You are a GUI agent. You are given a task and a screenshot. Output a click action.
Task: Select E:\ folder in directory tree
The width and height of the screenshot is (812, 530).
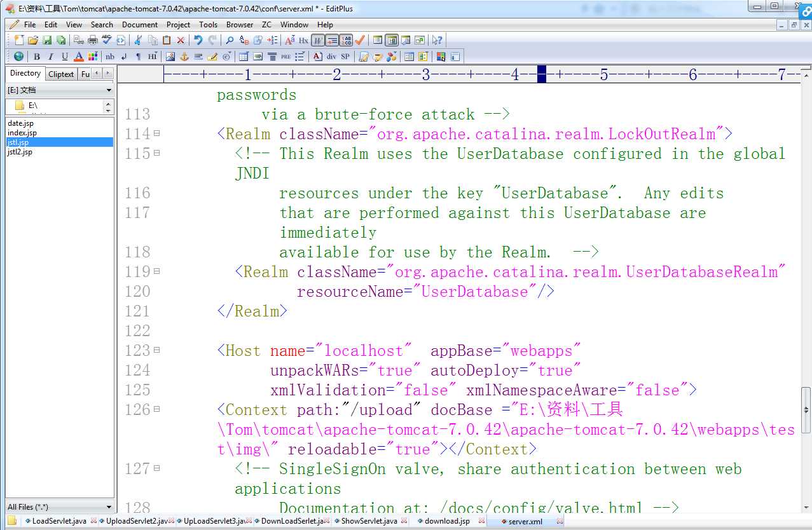32,105
